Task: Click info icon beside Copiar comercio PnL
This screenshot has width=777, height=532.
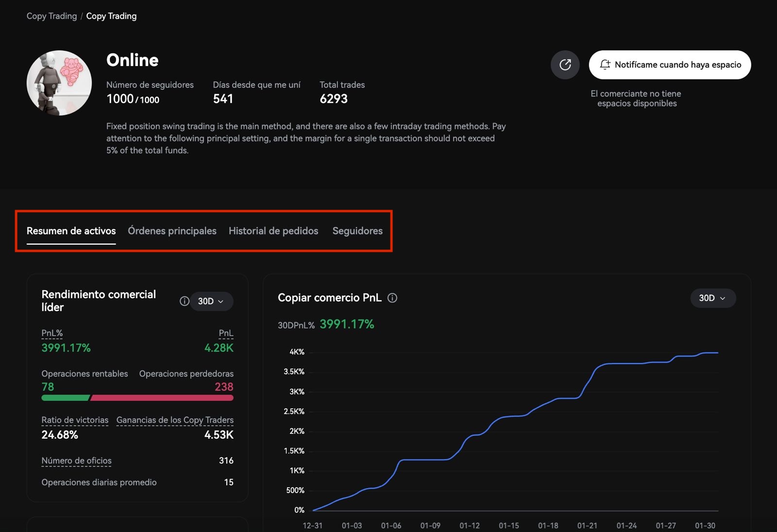Action: [392, 298]
